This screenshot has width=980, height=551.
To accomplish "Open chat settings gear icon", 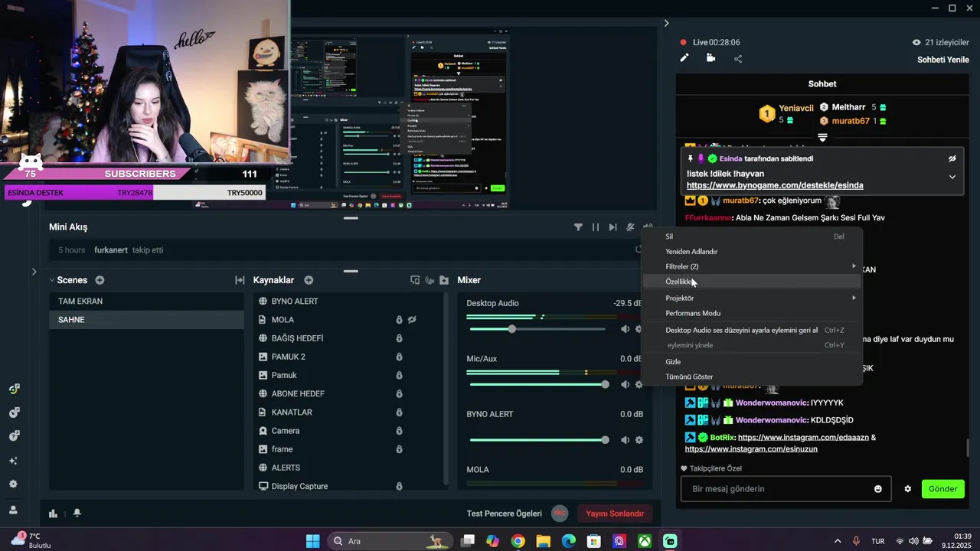I will (908, 489).
